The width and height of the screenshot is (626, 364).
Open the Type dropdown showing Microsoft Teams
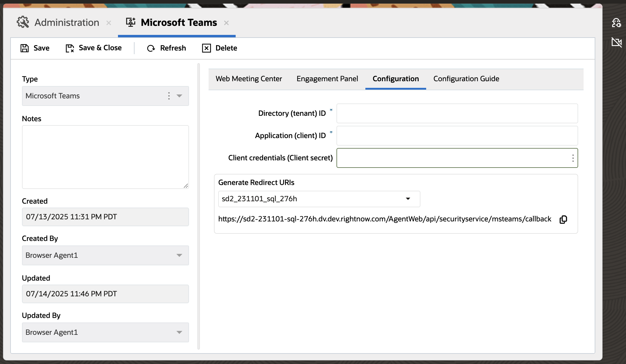tap(179, 96)
